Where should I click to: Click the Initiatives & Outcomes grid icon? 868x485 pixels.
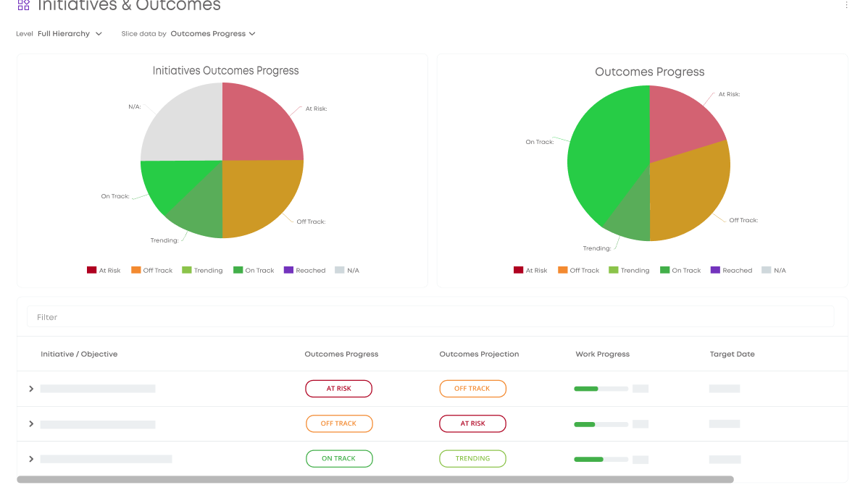[23, 5]
